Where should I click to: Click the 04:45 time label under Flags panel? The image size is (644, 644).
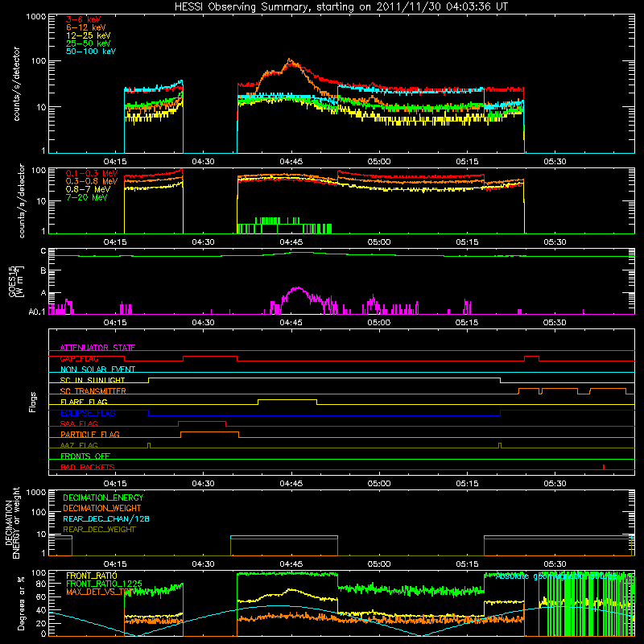point(291,484)
